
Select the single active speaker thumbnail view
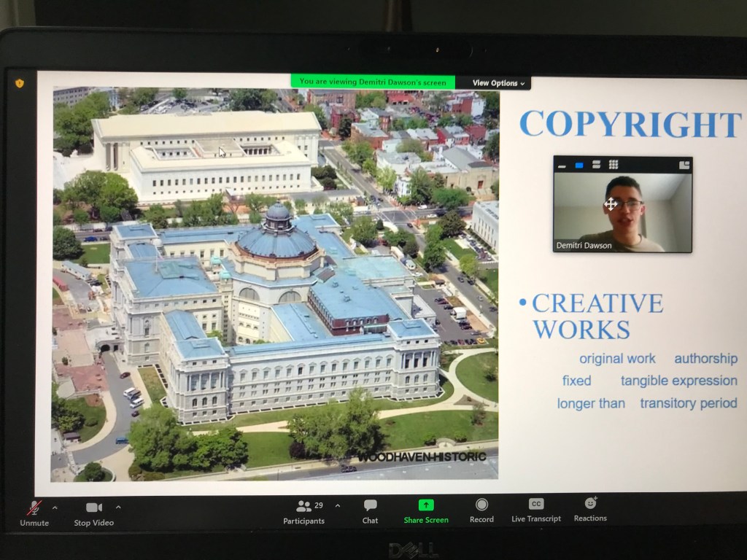(x=579, y=166)
